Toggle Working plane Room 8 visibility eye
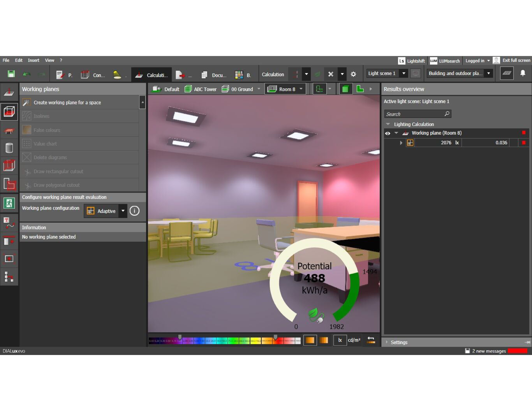 (x=388, y=133)
